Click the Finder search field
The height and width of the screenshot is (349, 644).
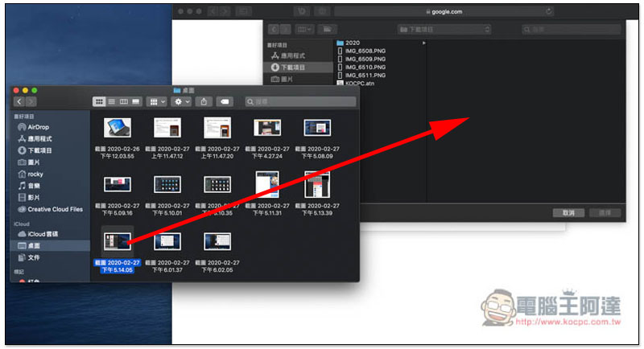tap(300, 101)
